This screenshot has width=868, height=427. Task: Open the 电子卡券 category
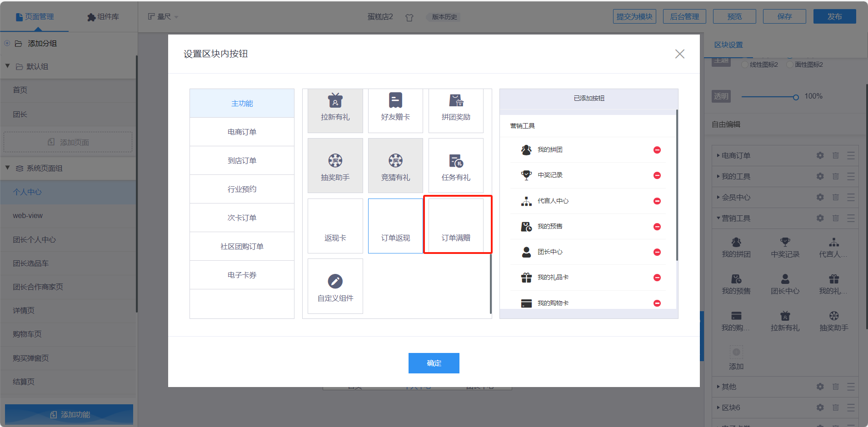[x=242, y=275]
